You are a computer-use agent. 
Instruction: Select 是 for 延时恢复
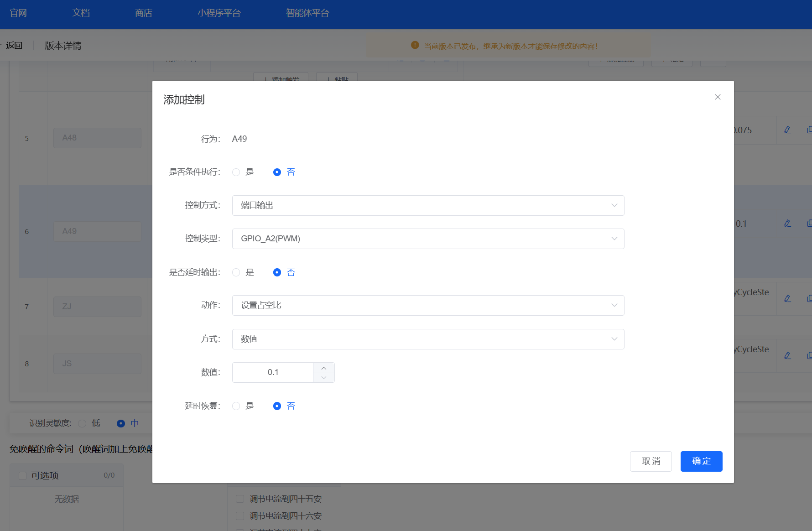236,406
